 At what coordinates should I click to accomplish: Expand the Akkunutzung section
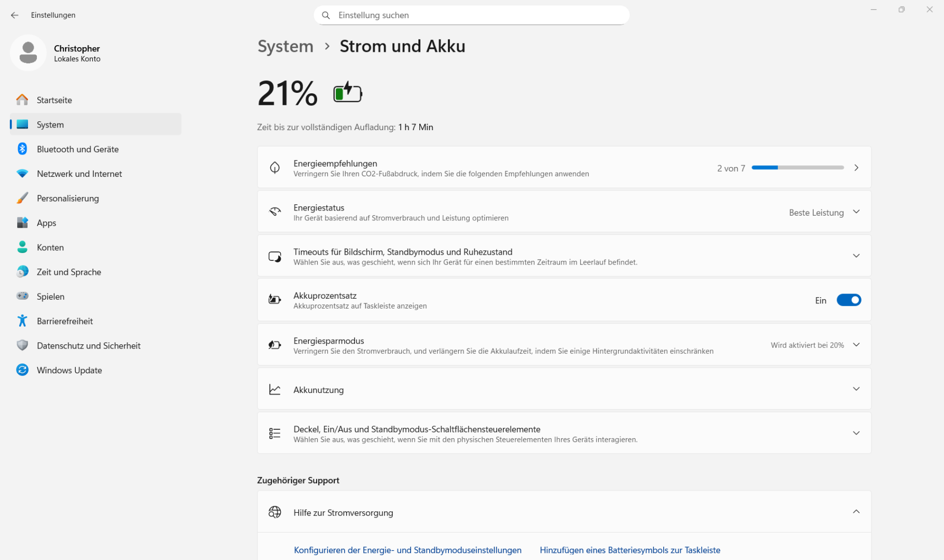pyautogui.click(x=856, y=389)
